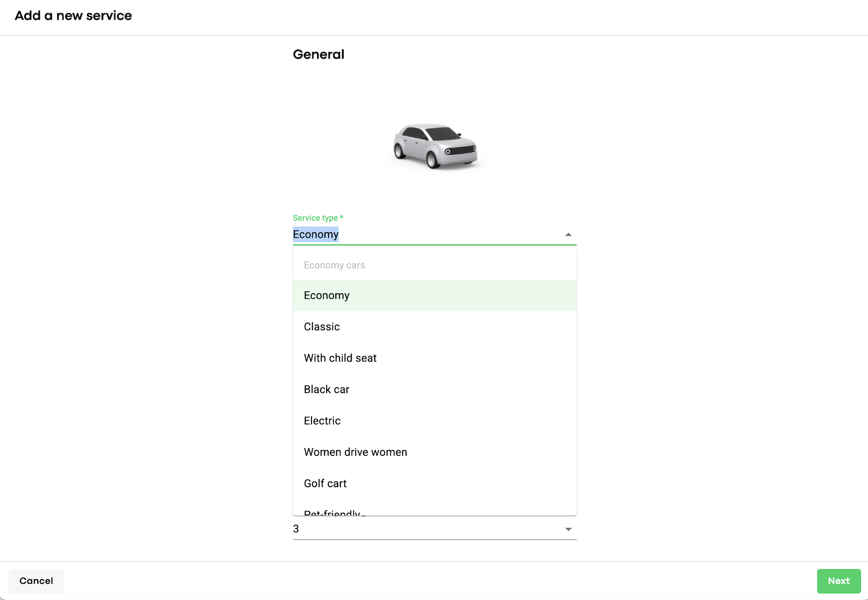Click the gray car service image

coord(435,146)
